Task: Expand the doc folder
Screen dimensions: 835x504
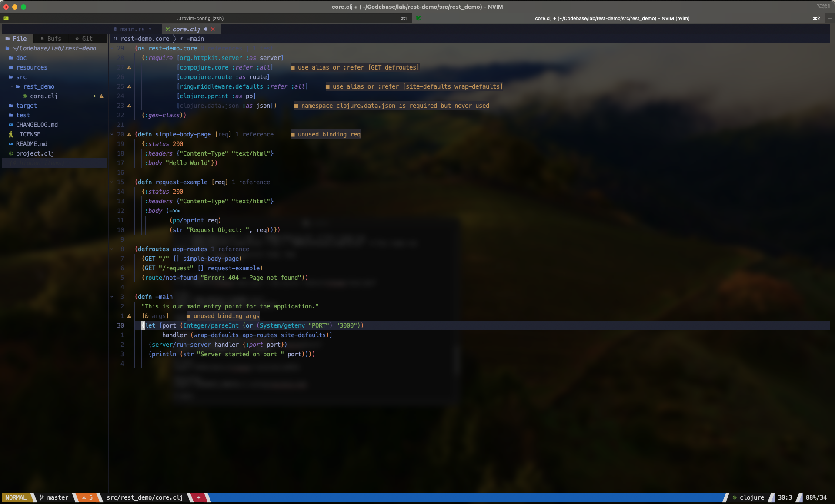Action: click(21, 58)
